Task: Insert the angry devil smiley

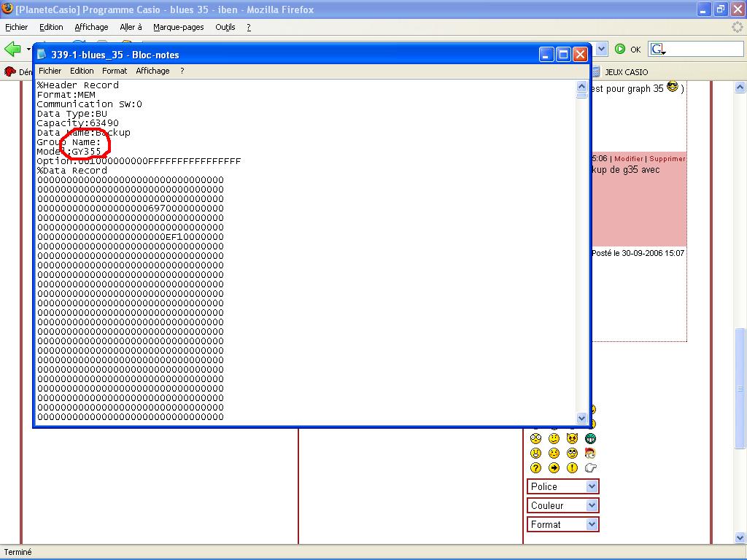Action: tap(572, 438)
